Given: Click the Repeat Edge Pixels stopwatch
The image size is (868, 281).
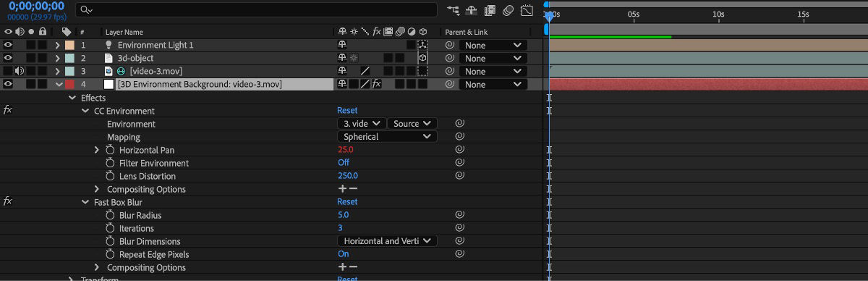Looking at the screenshot, I should tap(111, 254).
